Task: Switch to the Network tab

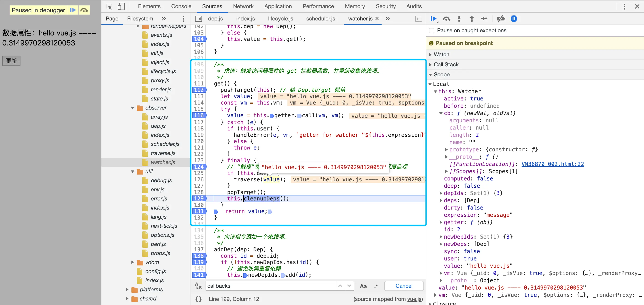Action: click(x=243, y=7)
